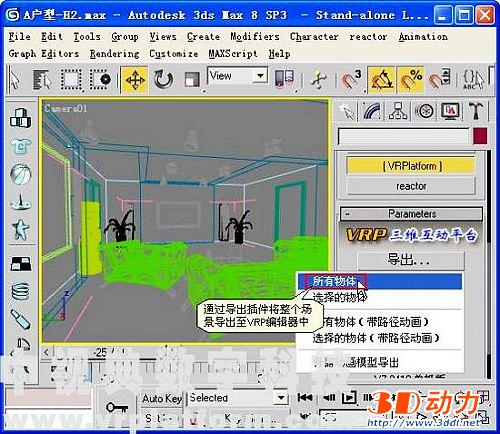Viewport: 500px width, 434px height.
Task: Click the object name input field
Action: 403,136
